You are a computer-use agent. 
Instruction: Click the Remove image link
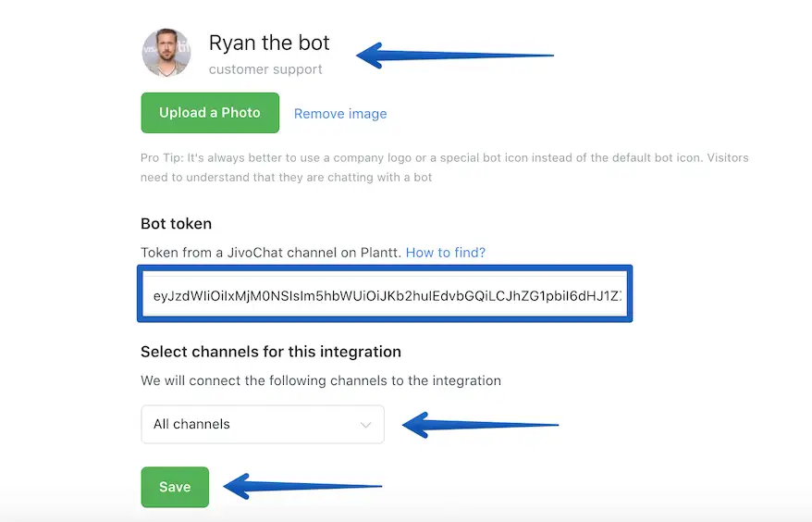[x=340, y=114]
